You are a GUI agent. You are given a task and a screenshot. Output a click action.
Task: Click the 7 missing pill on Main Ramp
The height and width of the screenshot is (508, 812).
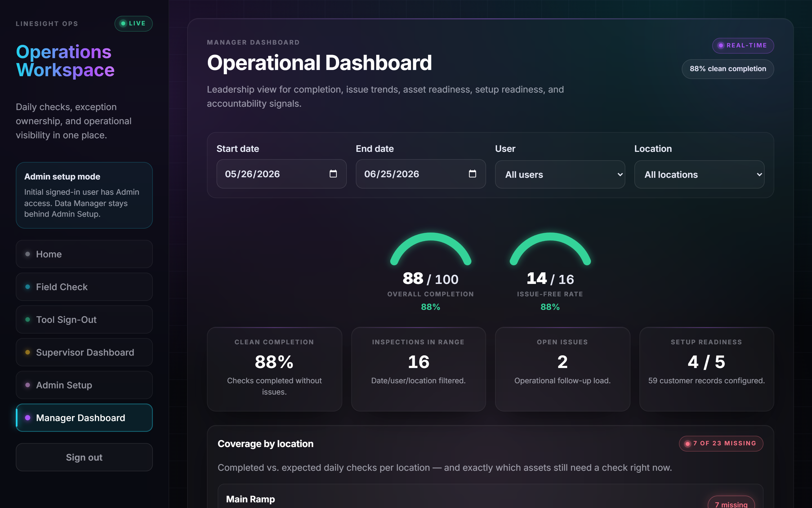coord(731,502)
